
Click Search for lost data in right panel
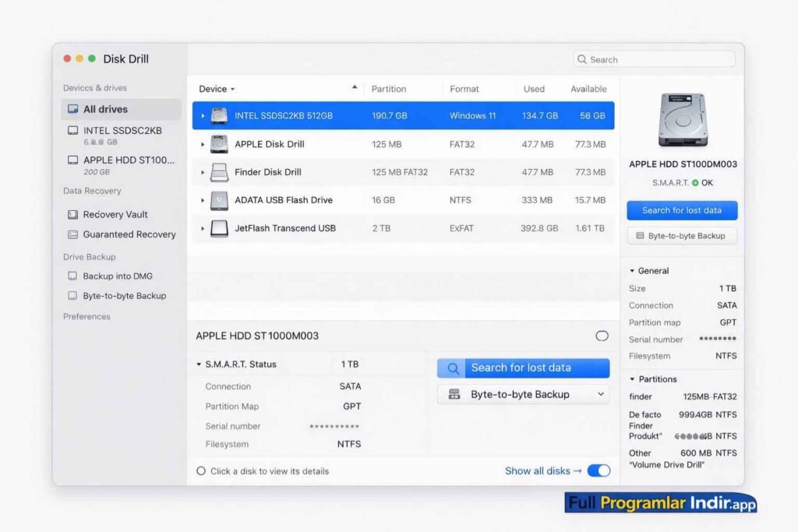click(682, 210)
